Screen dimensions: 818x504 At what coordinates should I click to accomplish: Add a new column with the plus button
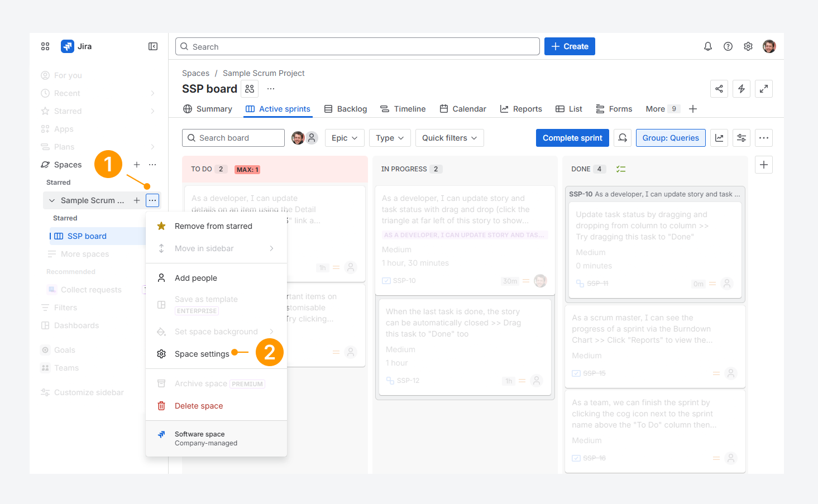coord(764,165)
